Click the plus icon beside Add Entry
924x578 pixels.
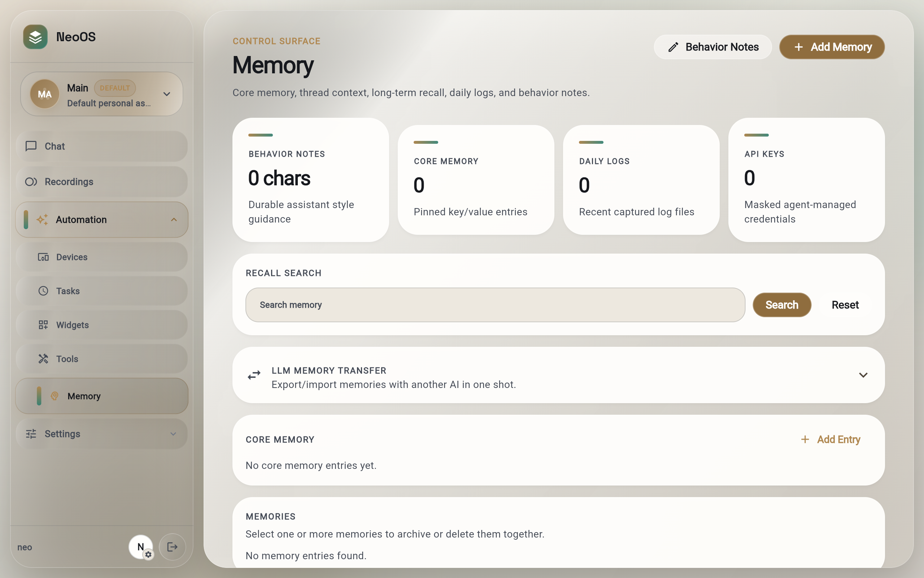tap(805, 440)
